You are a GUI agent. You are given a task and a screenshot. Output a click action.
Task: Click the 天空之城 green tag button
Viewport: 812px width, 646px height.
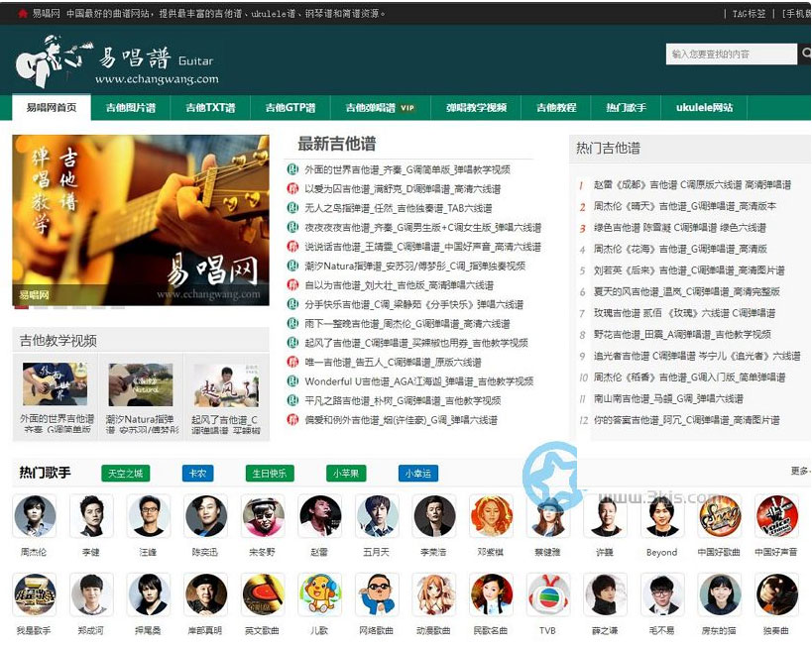pos(126,474)
